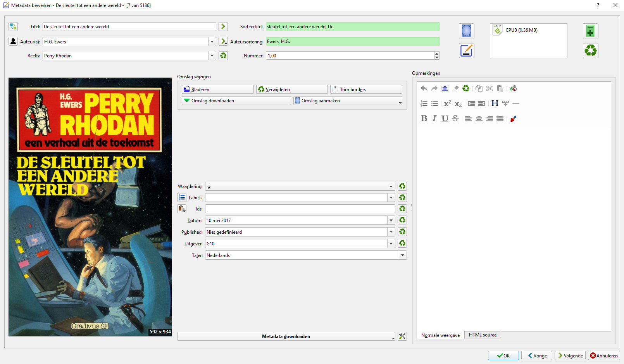Decrease indentation in the comments editor
Viewport: 624px width, 364px height.
pyautogui.click(x=482, y=104)
